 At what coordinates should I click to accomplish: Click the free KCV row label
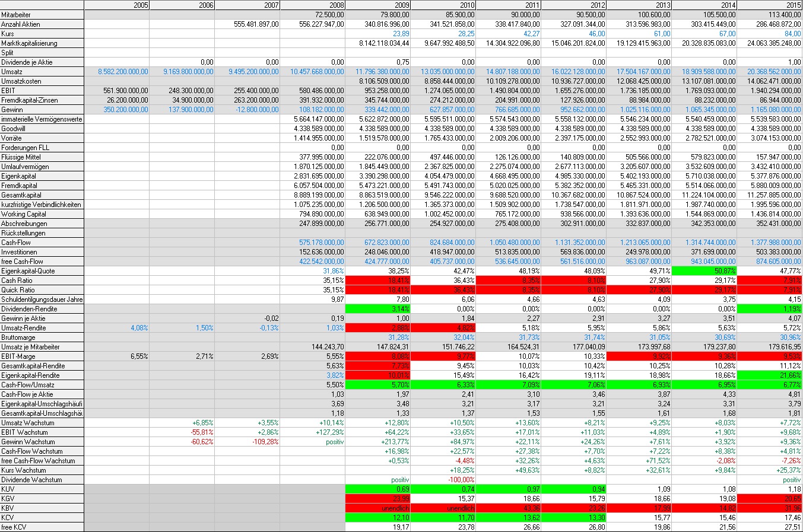pyautogui.click(x=42, y=527)
